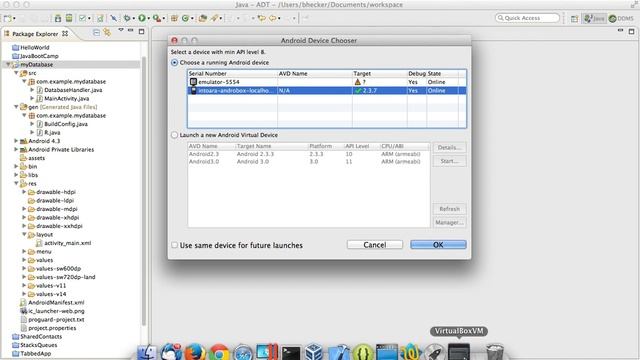640x360 pixels.
Task: Sort by Serial Number column header
Action: [x=232, y=73]
